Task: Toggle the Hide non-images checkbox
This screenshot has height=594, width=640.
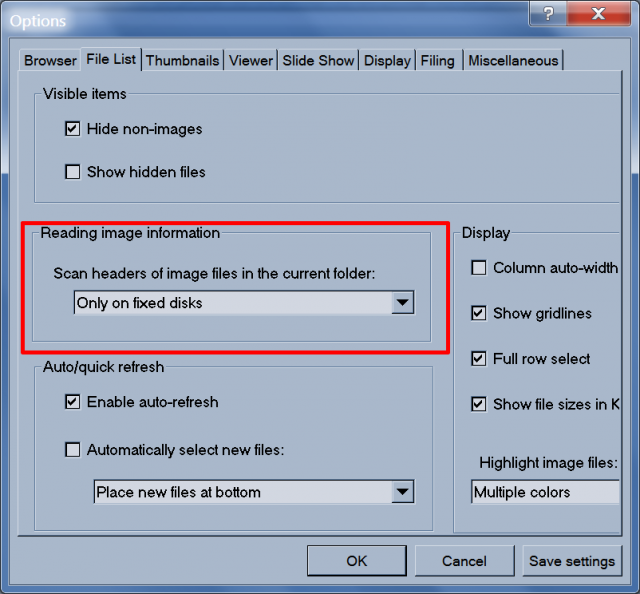Action: click(x=73, y=129)
